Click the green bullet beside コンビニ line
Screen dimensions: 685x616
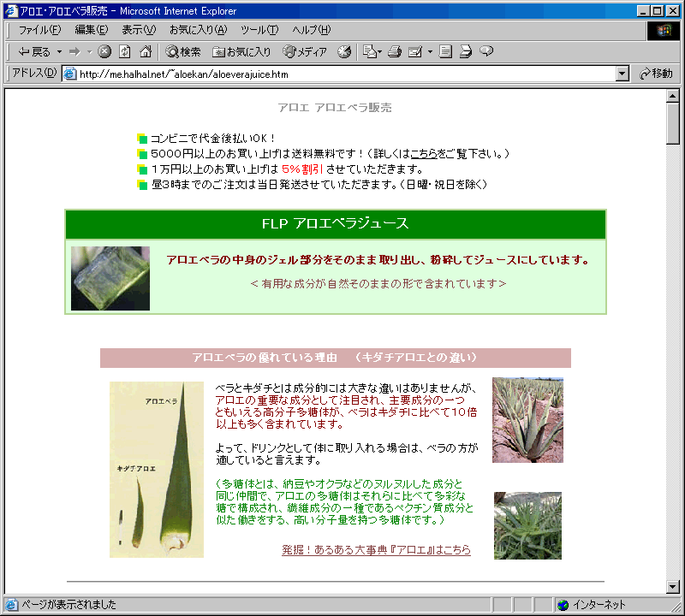pos(142,139)
